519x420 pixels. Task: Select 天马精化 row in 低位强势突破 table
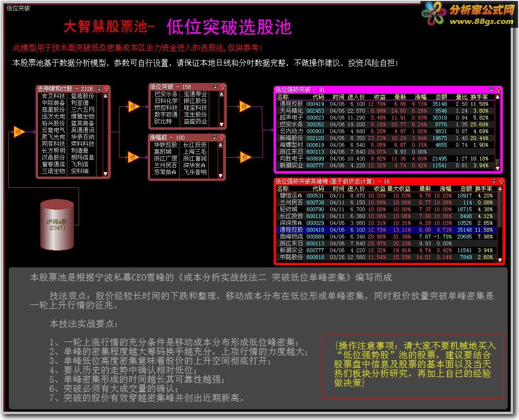point(386,111)
